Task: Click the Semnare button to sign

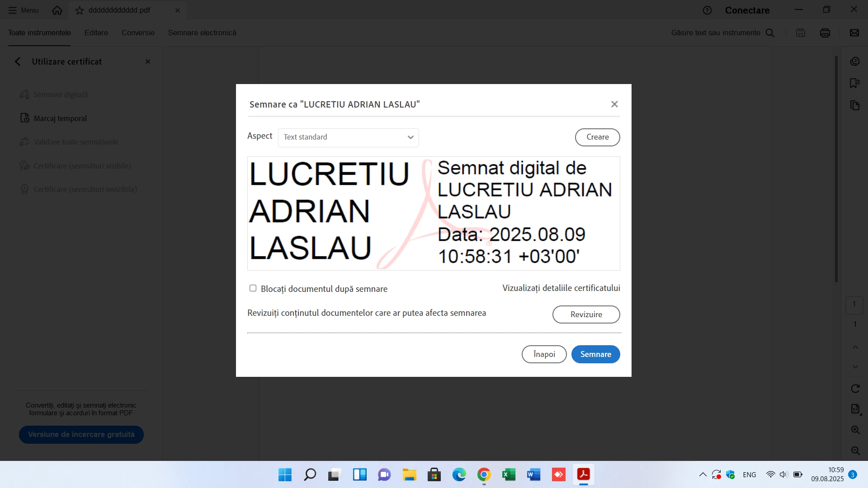Action: [595, 354]
